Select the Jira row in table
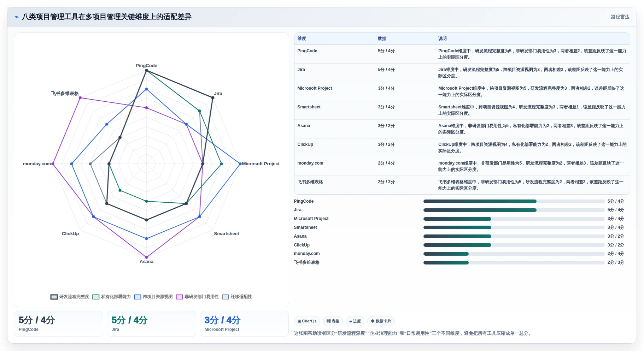644x351 pixels. (x=462, y=73)
